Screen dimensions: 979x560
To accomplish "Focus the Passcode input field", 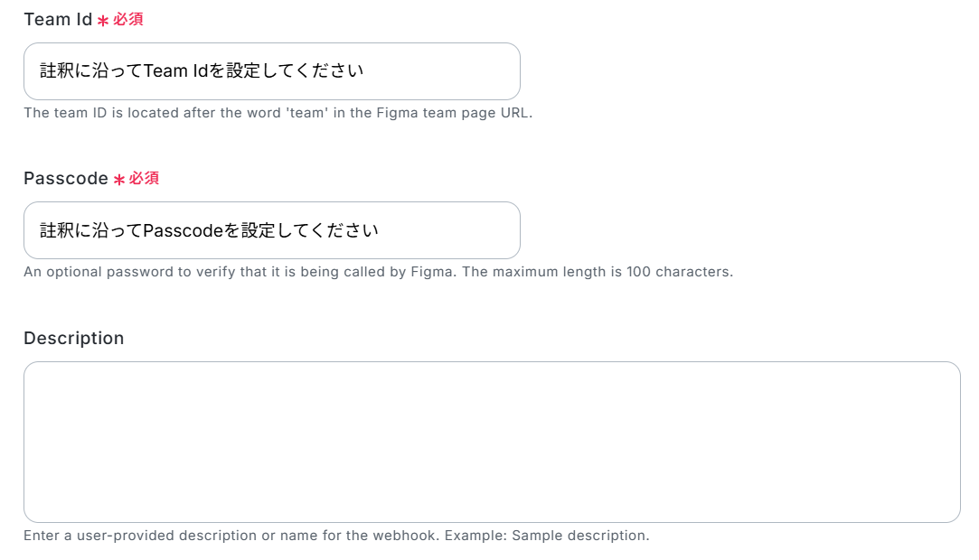I will 271,230.
